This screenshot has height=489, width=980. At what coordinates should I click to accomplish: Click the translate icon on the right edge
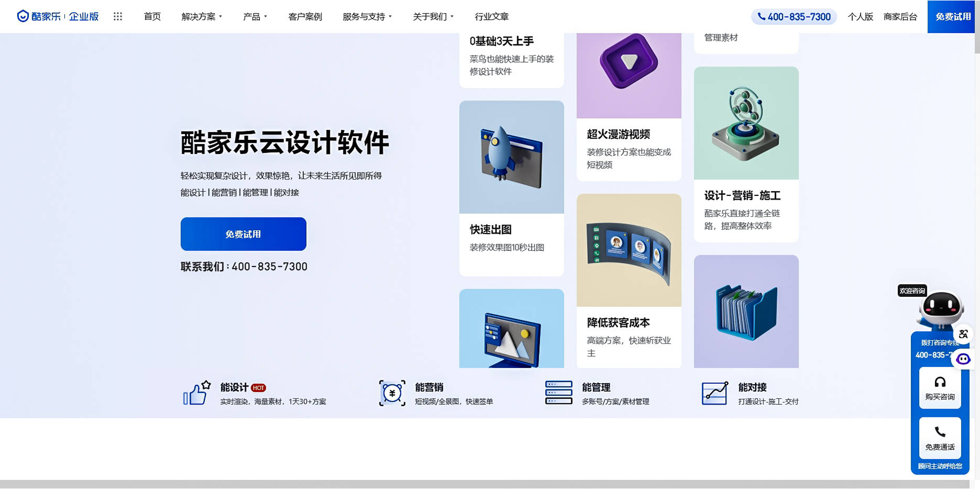click(963, 334)
